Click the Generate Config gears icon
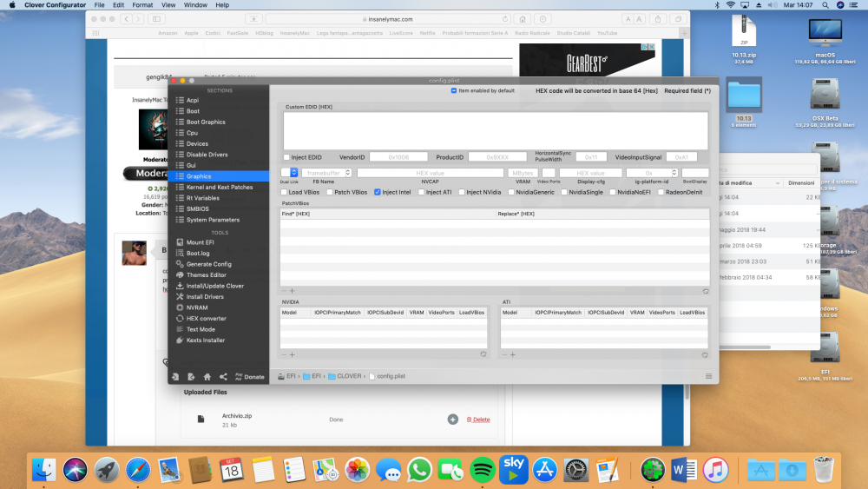 pyautogui.click(x=180, y=264)
